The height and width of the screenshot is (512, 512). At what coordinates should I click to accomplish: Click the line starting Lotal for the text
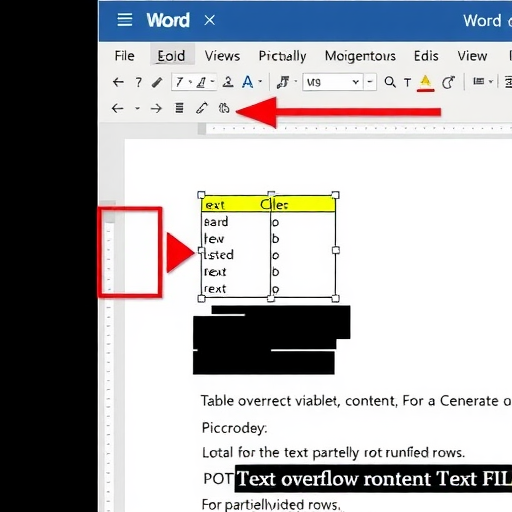pos(333,453)
